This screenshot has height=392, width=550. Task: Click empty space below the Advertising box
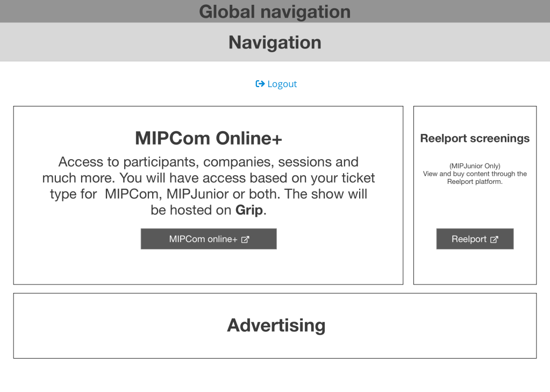(x=275, y=375)
